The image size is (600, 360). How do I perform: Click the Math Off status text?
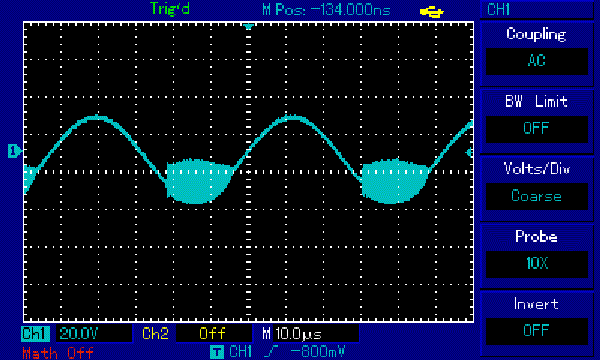tap(58, 353)
